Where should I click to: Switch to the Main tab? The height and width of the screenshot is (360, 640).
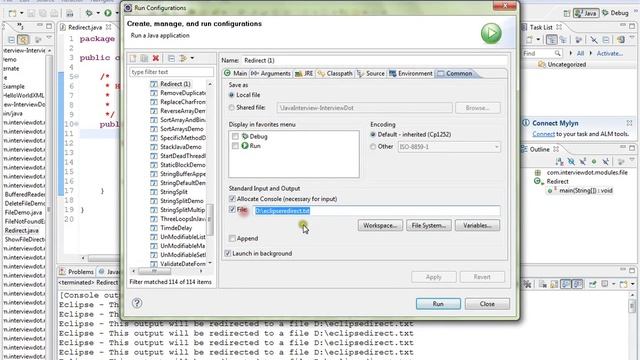(236, 73)
